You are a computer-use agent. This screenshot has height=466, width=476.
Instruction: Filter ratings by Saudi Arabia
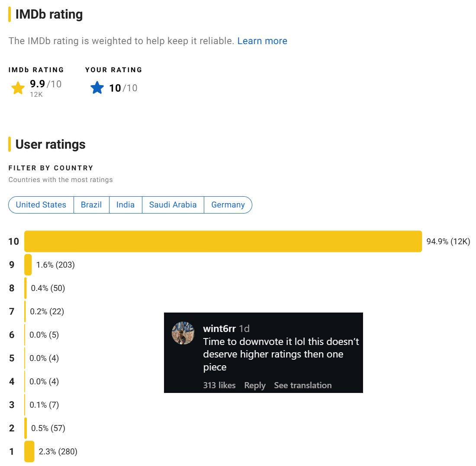[173, 205]
